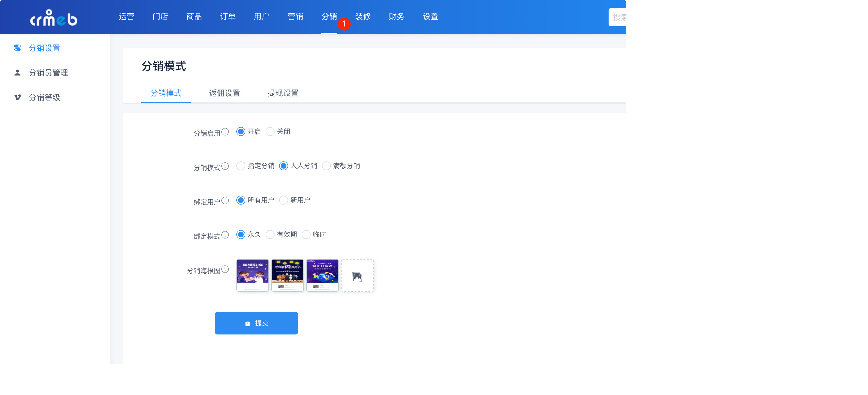The width and height of the screenshot is (868, 395).
Task: Go to 分销员管理 in sidebar
Action: coord(48,72)
